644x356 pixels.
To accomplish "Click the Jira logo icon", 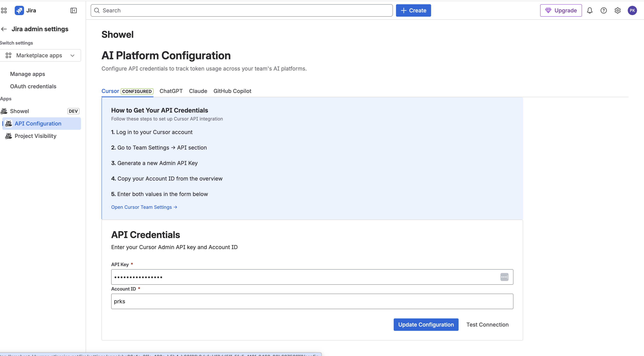I will tap(19, 10).
